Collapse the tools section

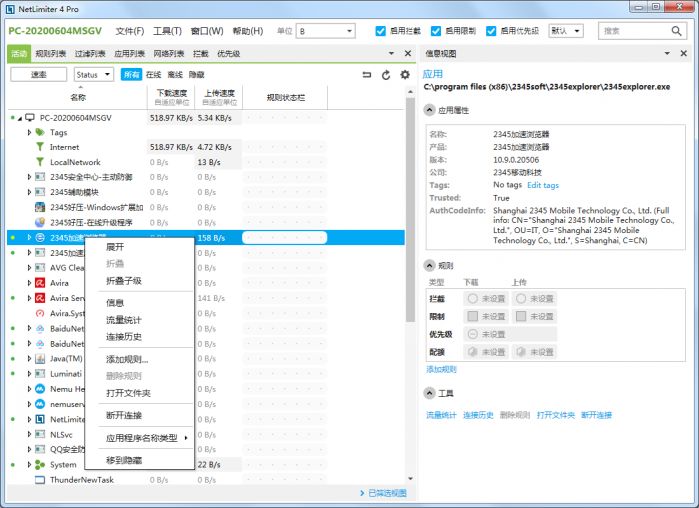click(429, 393)
